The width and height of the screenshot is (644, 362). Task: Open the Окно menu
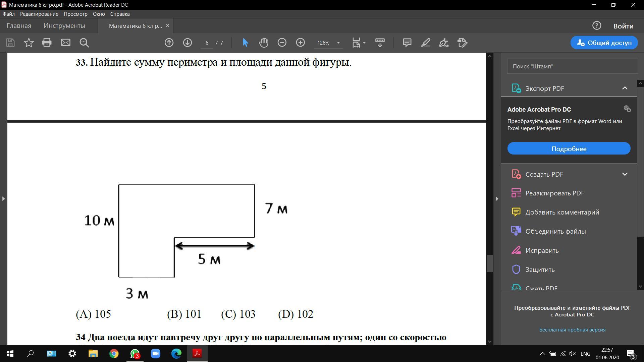tap(99, 14)
